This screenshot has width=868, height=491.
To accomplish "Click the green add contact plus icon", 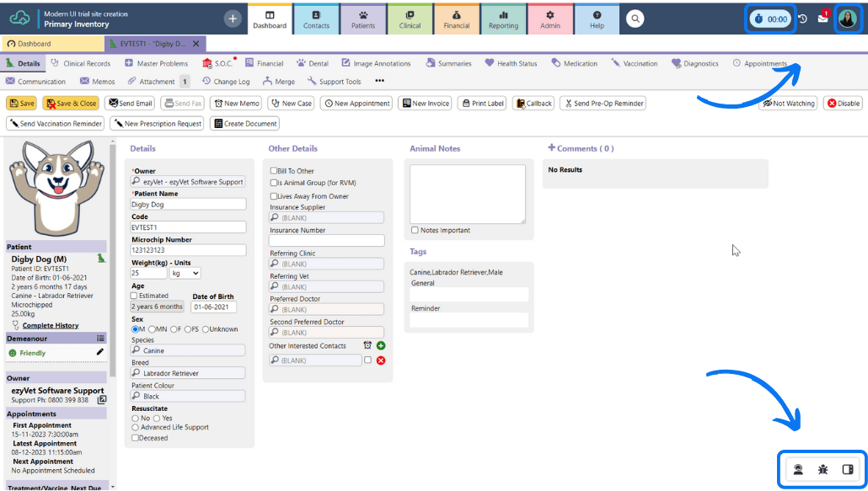I will point(381,345).
